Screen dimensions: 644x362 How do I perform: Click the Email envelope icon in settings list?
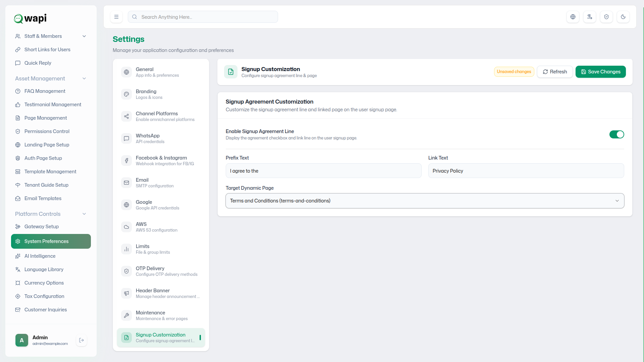[126, 183]
